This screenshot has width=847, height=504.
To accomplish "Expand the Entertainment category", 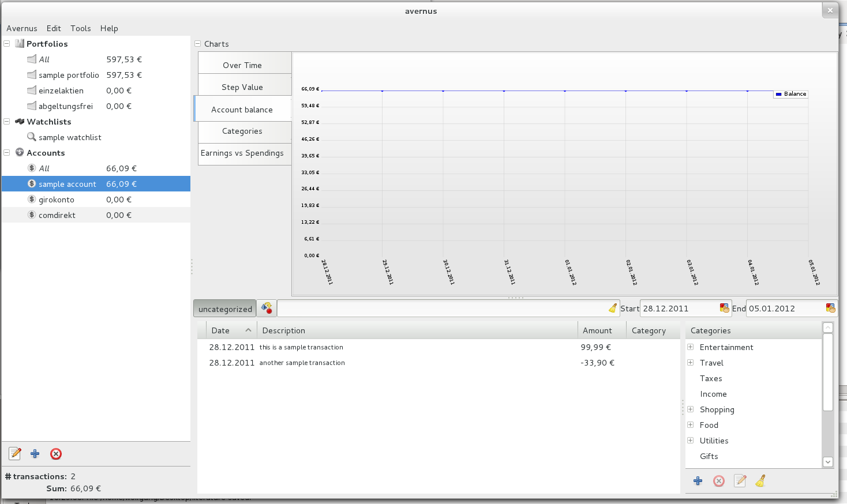I will click(x=690, y=347).
